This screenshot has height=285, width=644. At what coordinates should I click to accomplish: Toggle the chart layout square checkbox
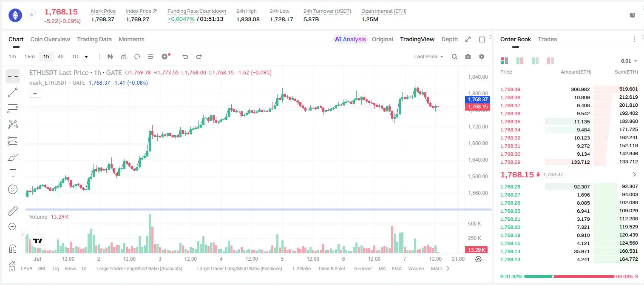482,39
